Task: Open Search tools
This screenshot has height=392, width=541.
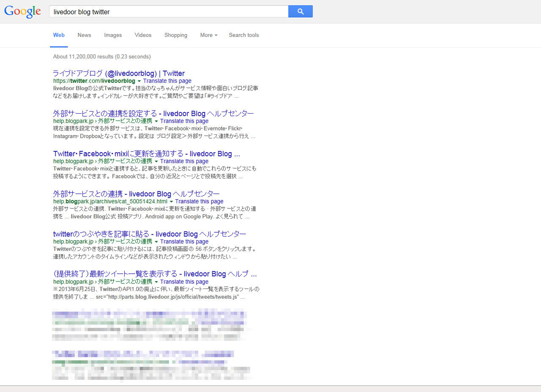Action: click(x=244, y=35)
